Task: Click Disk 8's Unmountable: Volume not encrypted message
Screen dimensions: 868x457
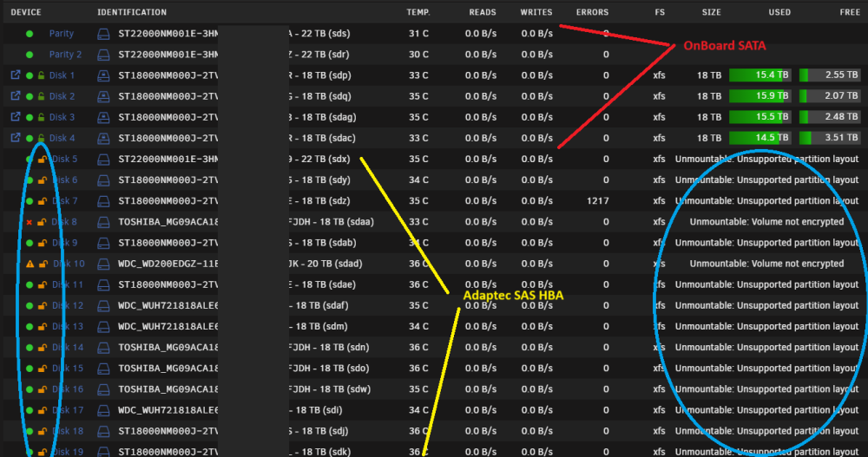Action: [766, 221]
